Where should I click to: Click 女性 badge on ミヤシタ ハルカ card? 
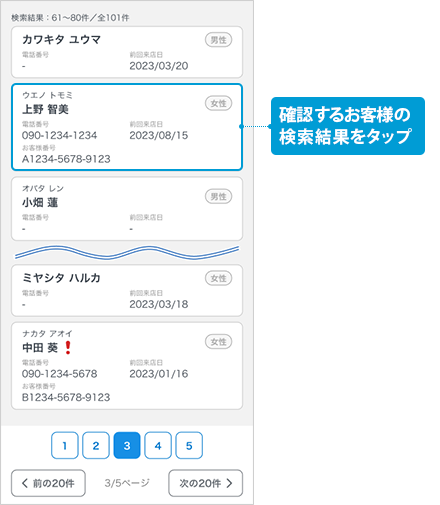(218, 278)
